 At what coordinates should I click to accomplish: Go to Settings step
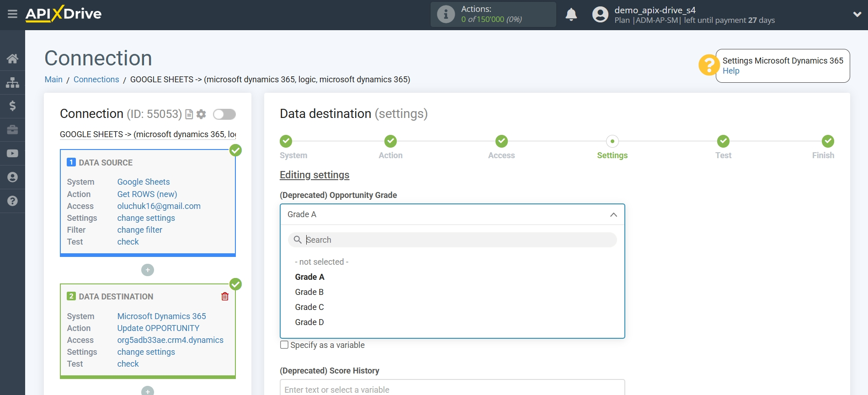tap(612, 141)
